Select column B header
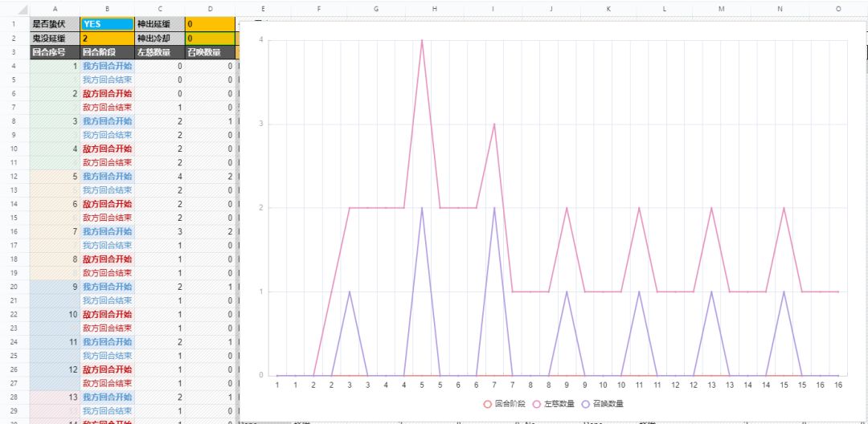The image size is (868, 424). tap(107, 9)
